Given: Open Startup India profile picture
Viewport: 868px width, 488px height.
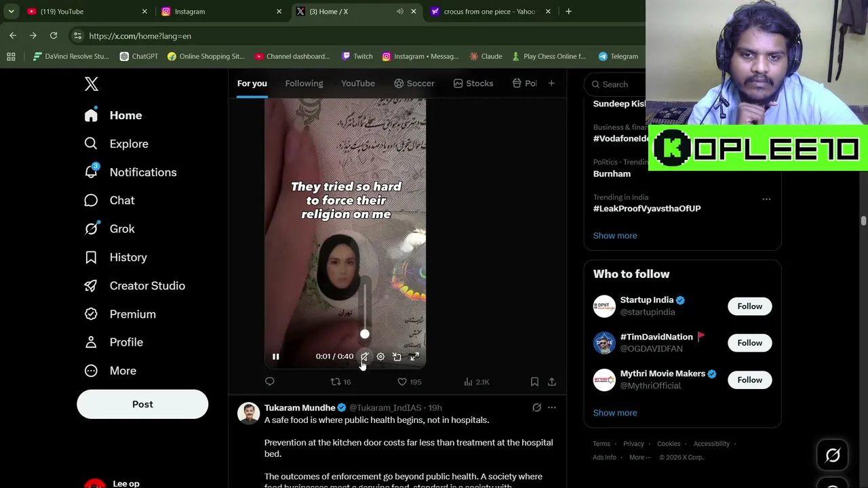Looking at the screenshot, I should click(x=604, y=306).
